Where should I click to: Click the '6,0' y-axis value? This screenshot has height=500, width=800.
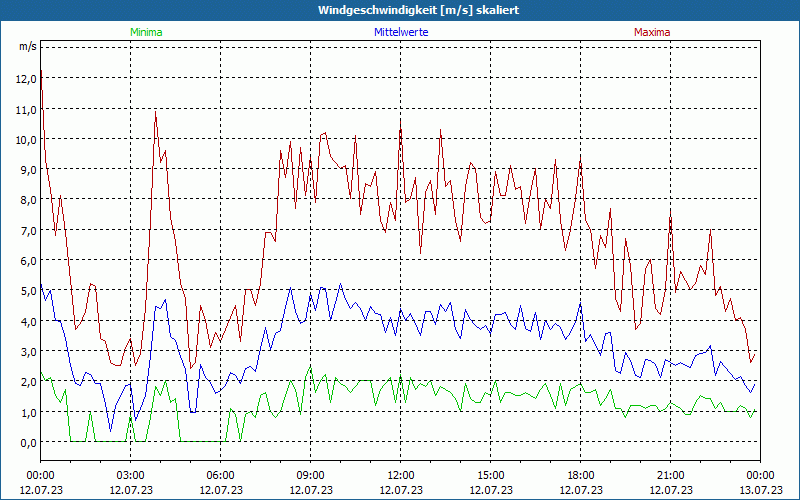[30, 261]
